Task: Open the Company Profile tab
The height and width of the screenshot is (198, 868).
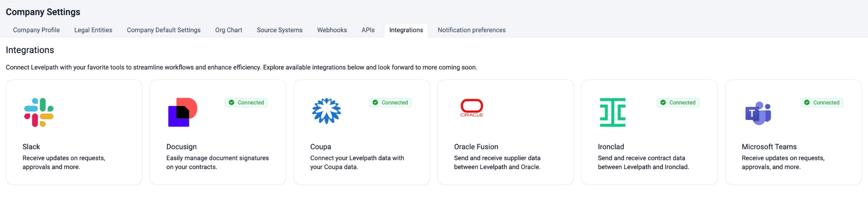Action: click(x=36, y=30)
